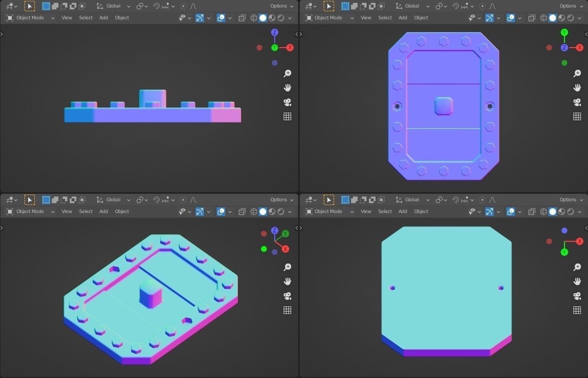Viewport: 588px width, 378px height.
Task: Open Object menu in top-view viewport
Action: 421,18
